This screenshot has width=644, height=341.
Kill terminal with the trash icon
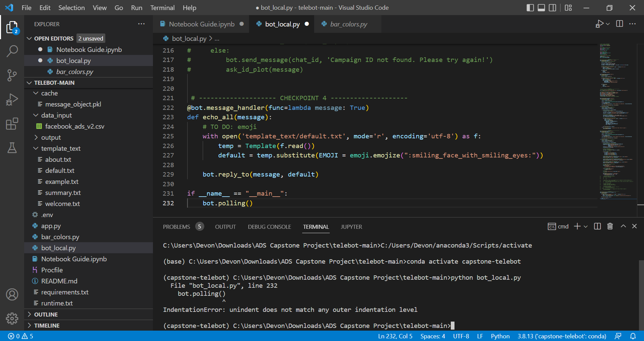pos(610,226)
